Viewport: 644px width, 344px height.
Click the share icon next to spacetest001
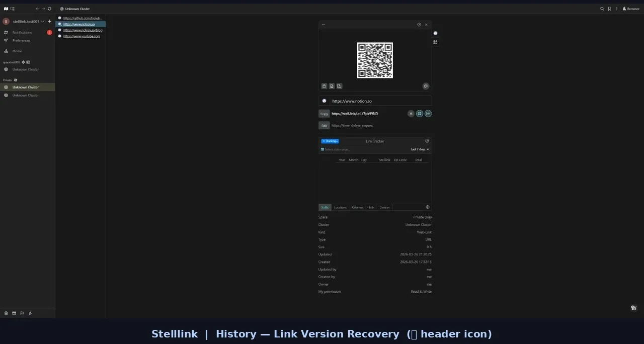(x=23, y=62)
